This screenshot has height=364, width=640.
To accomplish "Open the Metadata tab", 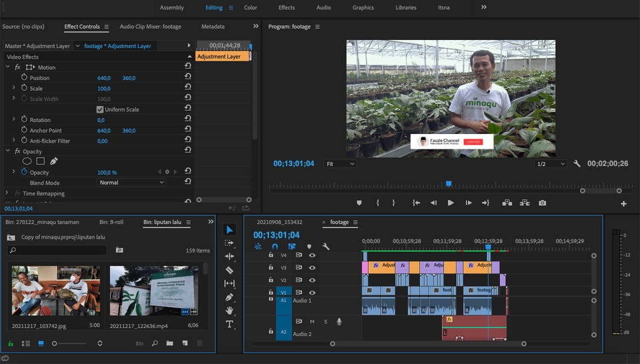I will pyautogui.click(x=213, y=27).
